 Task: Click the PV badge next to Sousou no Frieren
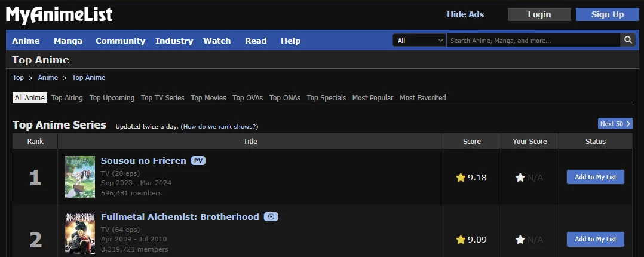coord(198,161)
